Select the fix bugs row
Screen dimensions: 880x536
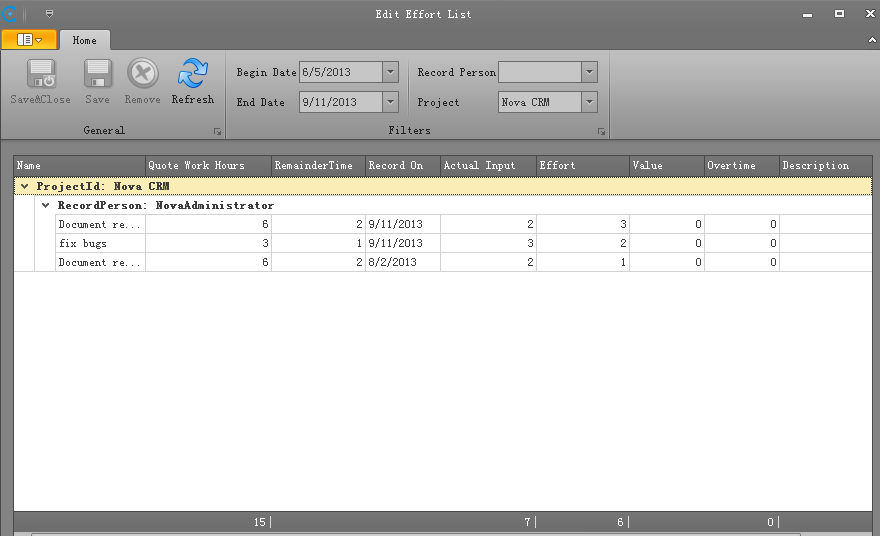(100, 243)
